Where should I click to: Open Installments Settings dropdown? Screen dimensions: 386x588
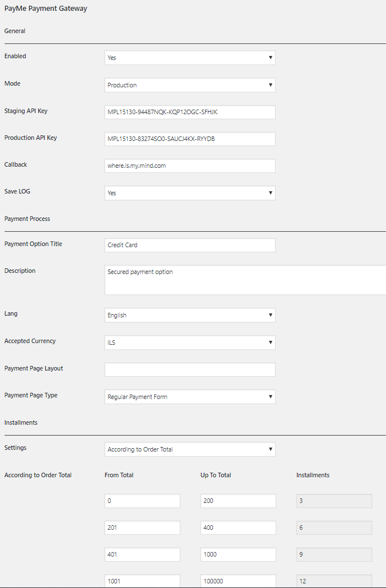coord(190,449)
